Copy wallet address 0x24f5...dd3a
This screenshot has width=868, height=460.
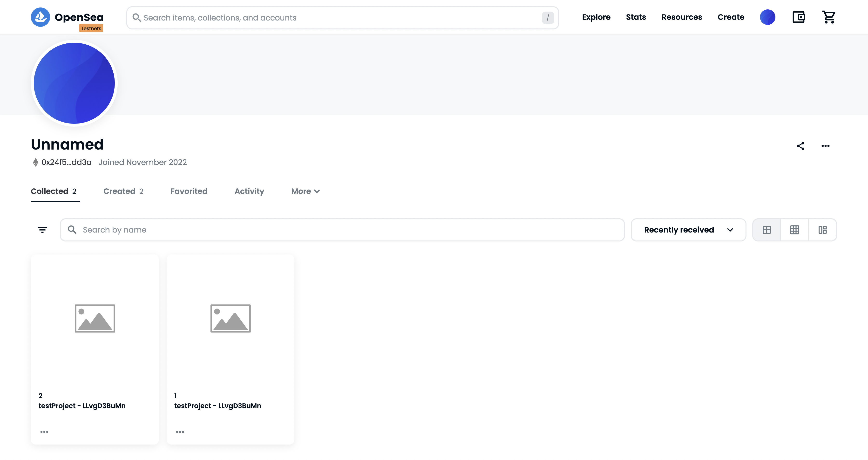click(66, 162)
